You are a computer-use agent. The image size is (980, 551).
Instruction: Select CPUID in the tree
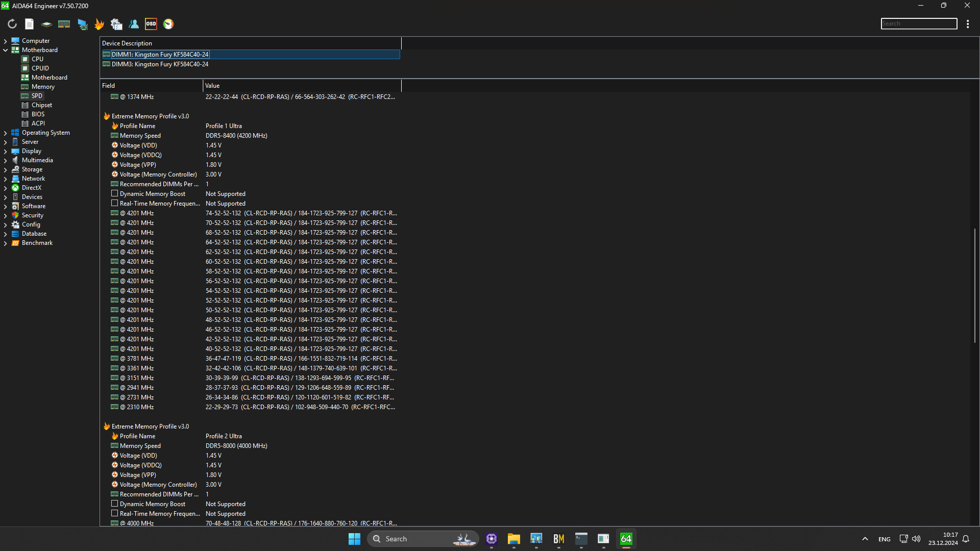coord(40,68)
